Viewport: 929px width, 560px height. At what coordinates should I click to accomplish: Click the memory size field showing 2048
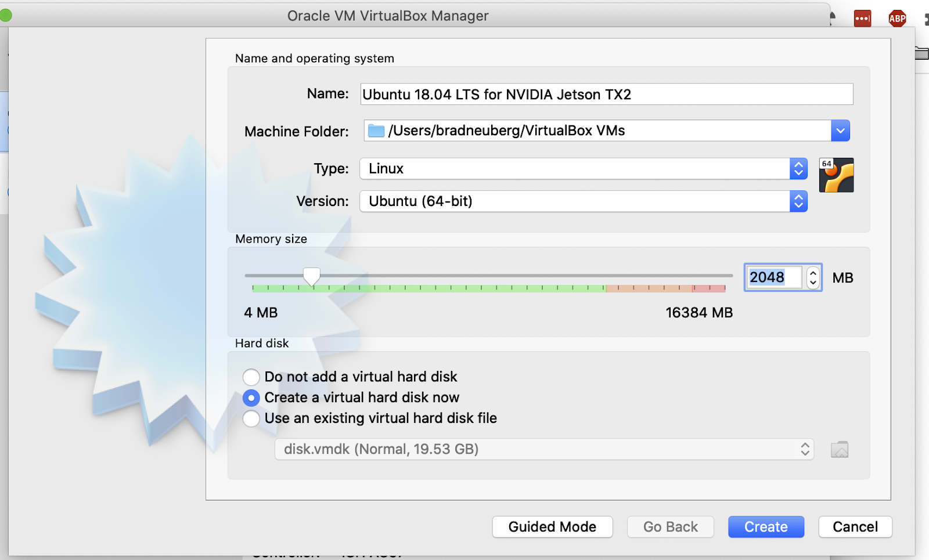click(x=774, y=277)
